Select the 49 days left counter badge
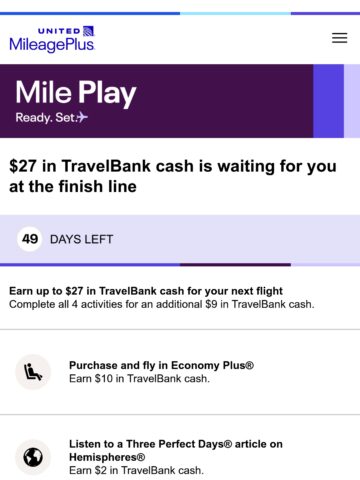Screen dimensions: 360x480 click(x=30, y=239)
